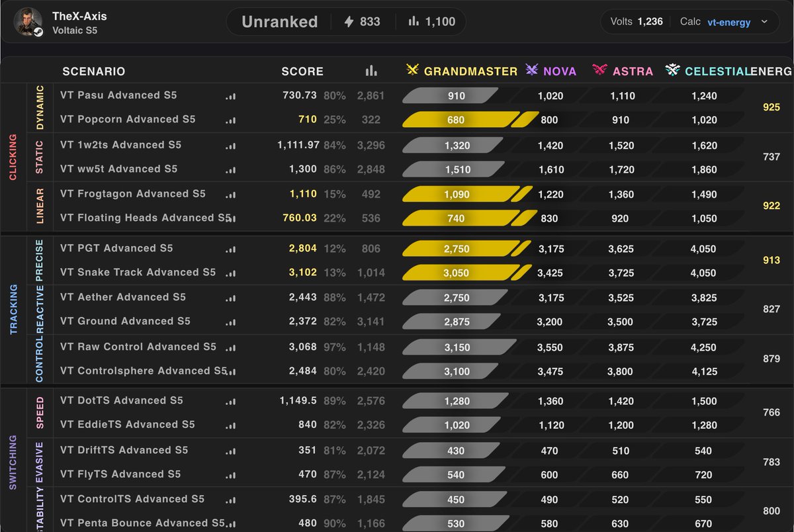Click the lightning bolt energy icon
Image resolution: width=794 pixels, height=532 pixels.
[349, 22]
